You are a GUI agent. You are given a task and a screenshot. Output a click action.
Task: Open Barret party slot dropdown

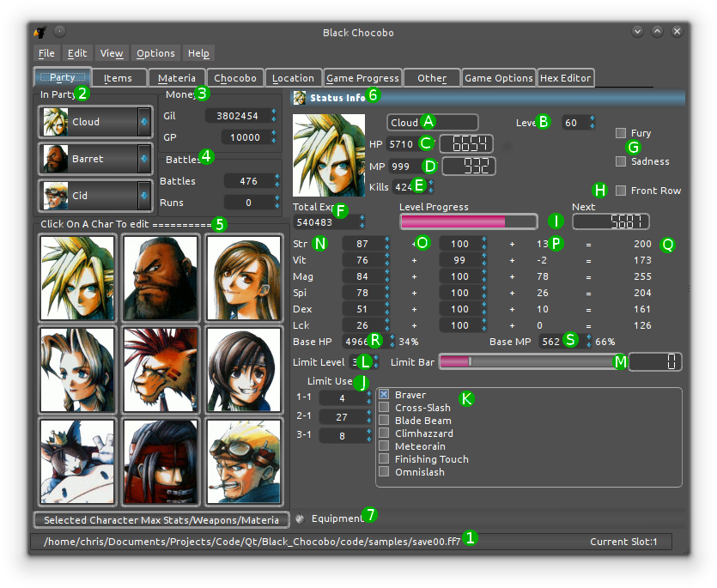(144, 159)
